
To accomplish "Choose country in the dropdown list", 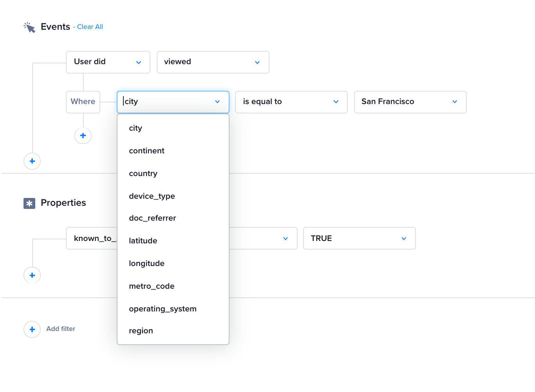I will click(x=143, y=174).
